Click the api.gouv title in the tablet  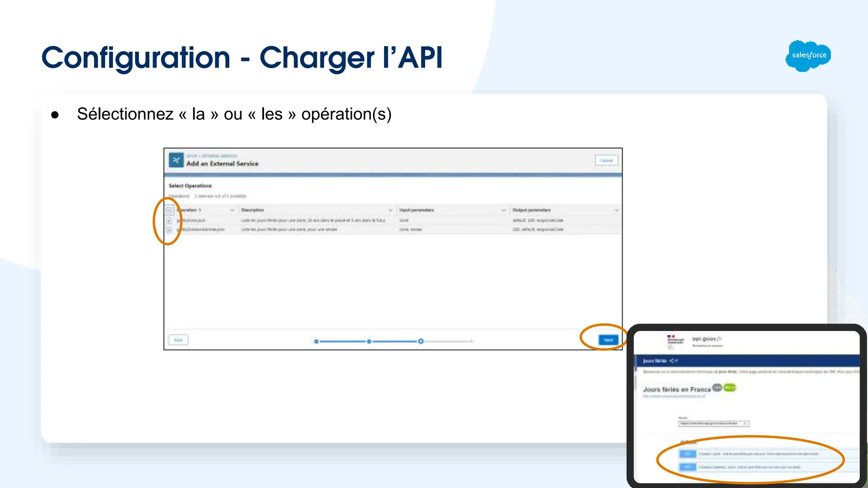pyautogui.click(x=707, y=338)
